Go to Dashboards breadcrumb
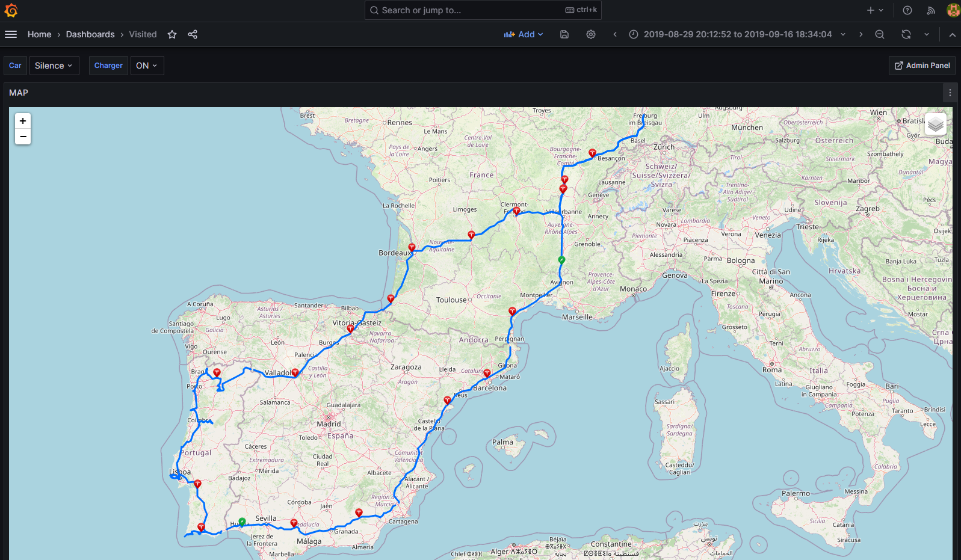 90,34
